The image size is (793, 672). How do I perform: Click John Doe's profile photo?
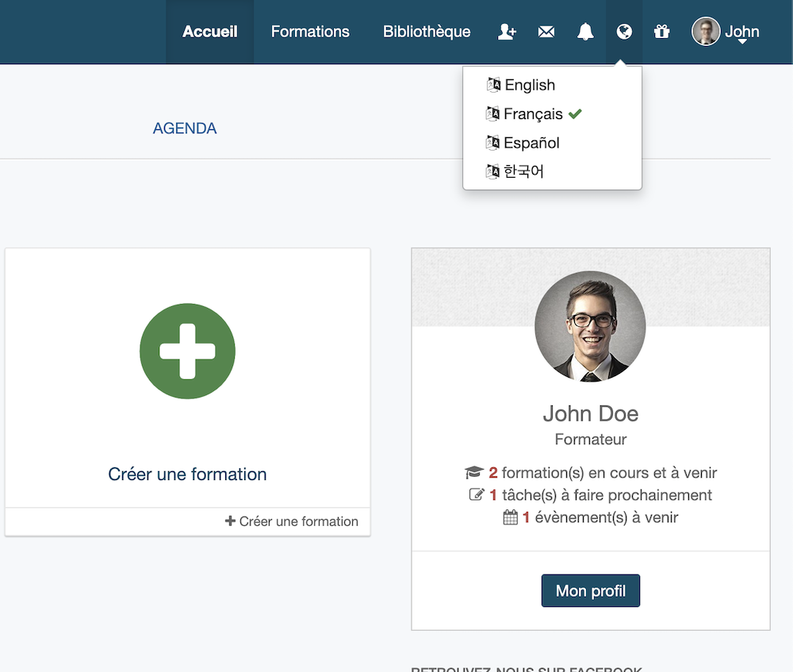click(590, 327)
